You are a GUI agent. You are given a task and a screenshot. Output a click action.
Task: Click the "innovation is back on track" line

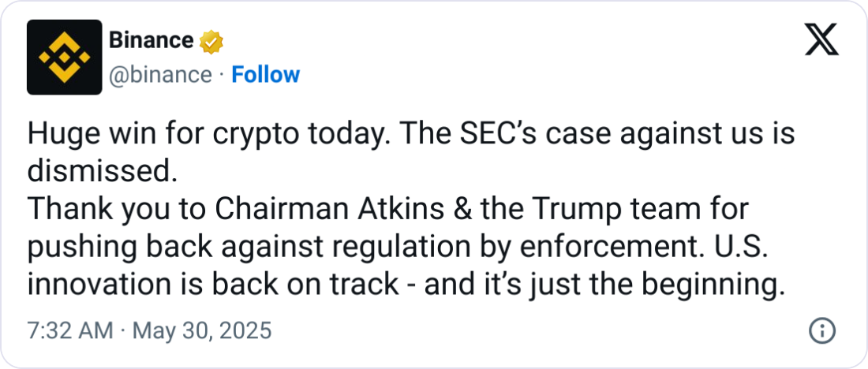(x=213, y=285)
